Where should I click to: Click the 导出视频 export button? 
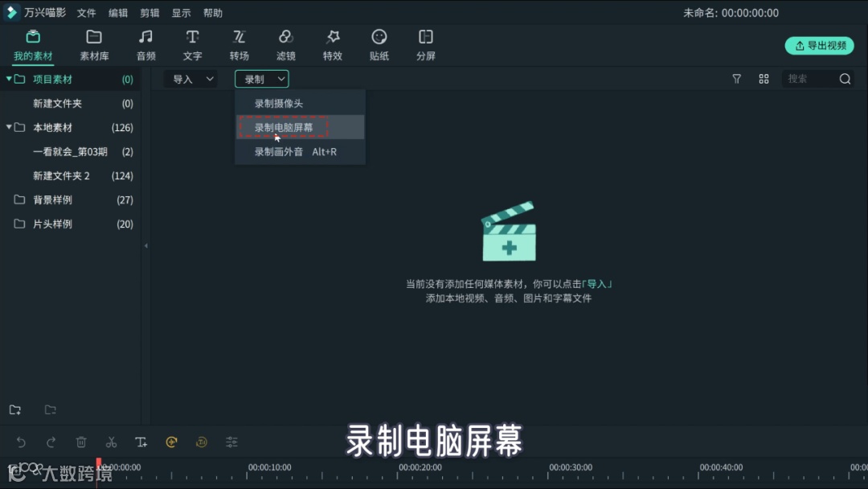(x=819, y=46)
